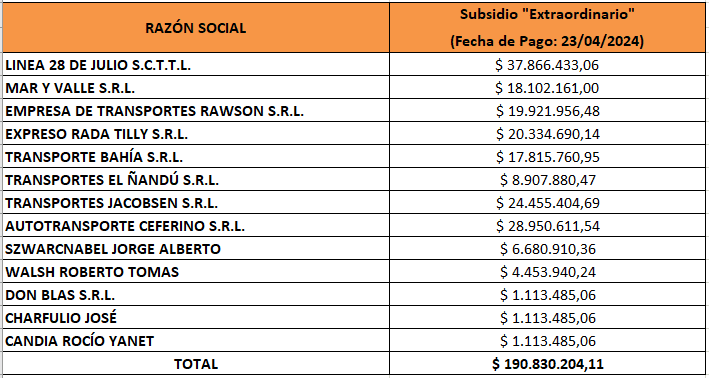Screen dimensions: 709x378
Task: Select the amount $ 37.866.433,06
Action: pyautogui.click(x=547, y=65)
